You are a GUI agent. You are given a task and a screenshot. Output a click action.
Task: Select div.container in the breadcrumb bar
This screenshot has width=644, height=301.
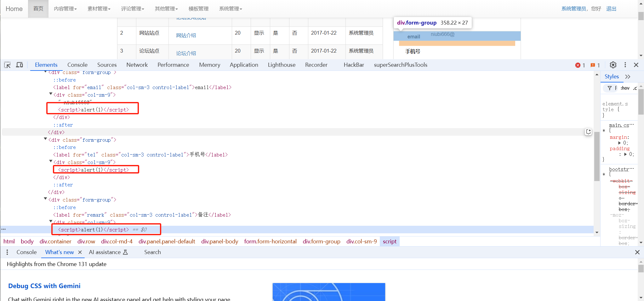pyautogui.click(x=55, y=241)
